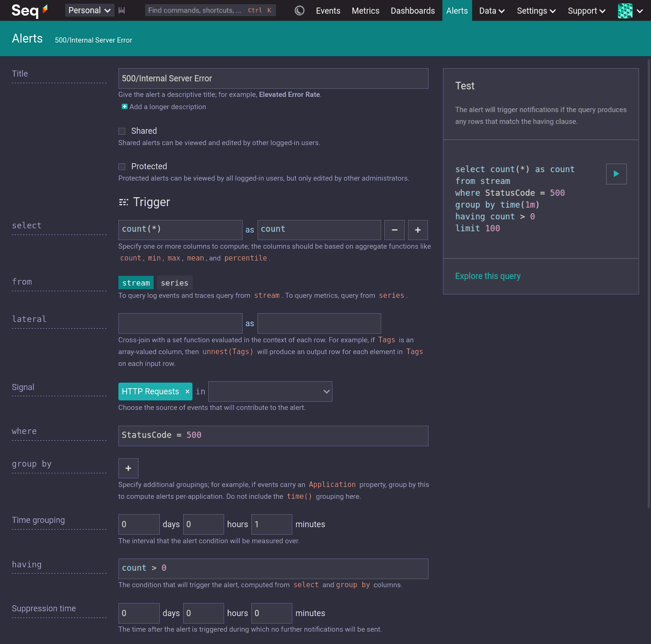The image size is (651, 644).
Task: Click Suppression time minutes field
Action: point(272,613)
